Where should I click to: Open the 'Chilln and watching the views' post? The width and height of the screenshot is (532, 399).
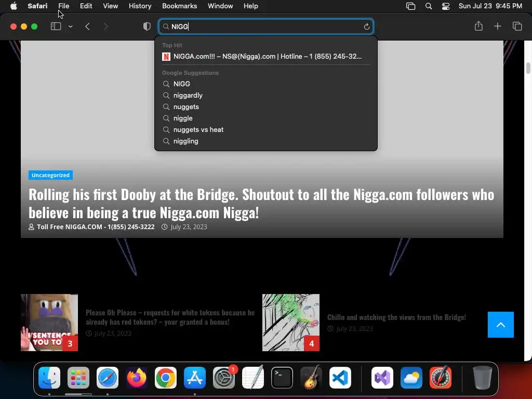click(x=396, y=317)
